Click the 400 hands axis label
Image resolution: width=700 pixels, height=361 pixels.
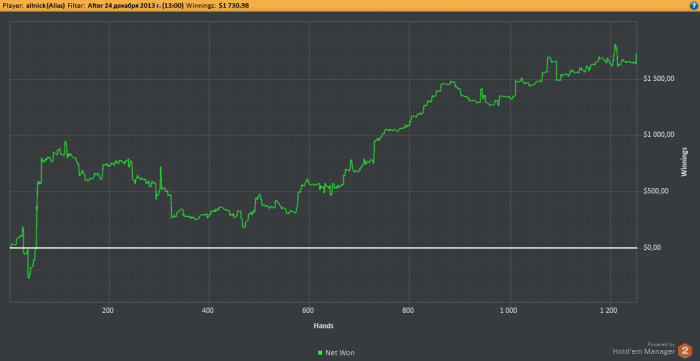pos(208,311)
